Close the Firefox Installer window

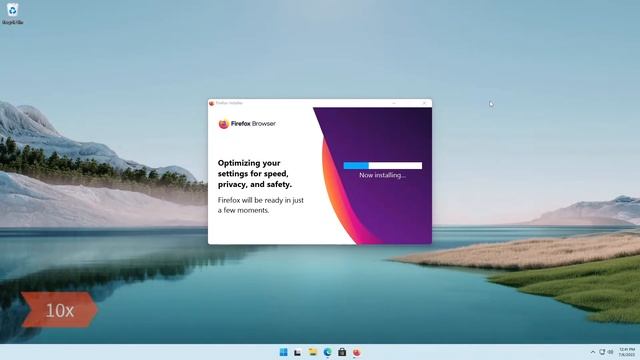click(x=424, y=103)
